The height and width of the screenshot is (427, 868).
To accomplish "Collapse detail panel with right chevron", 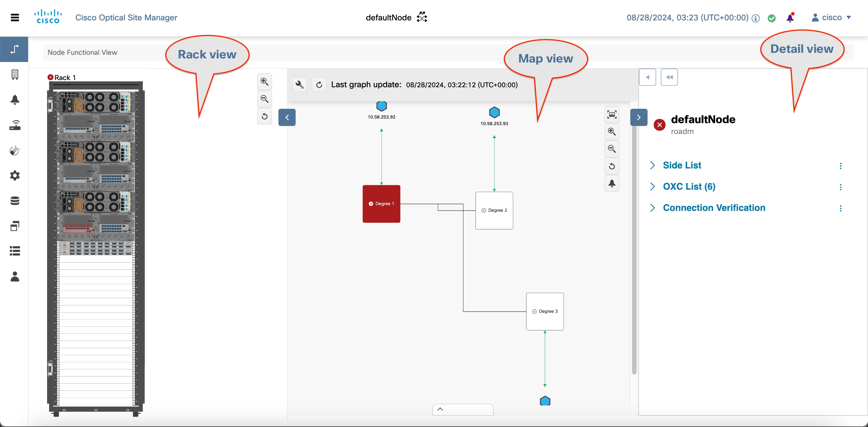I will [x=639, y=117].
